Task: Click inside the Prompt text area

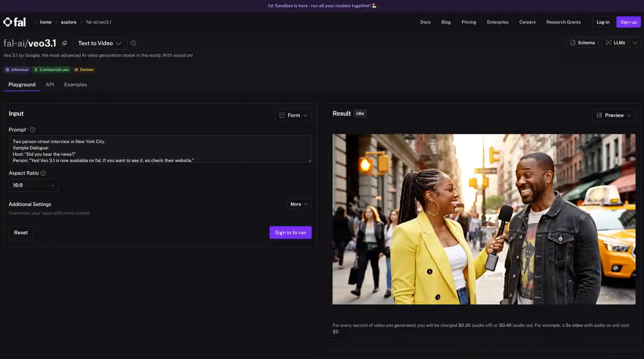Action: tap(160, 149)
